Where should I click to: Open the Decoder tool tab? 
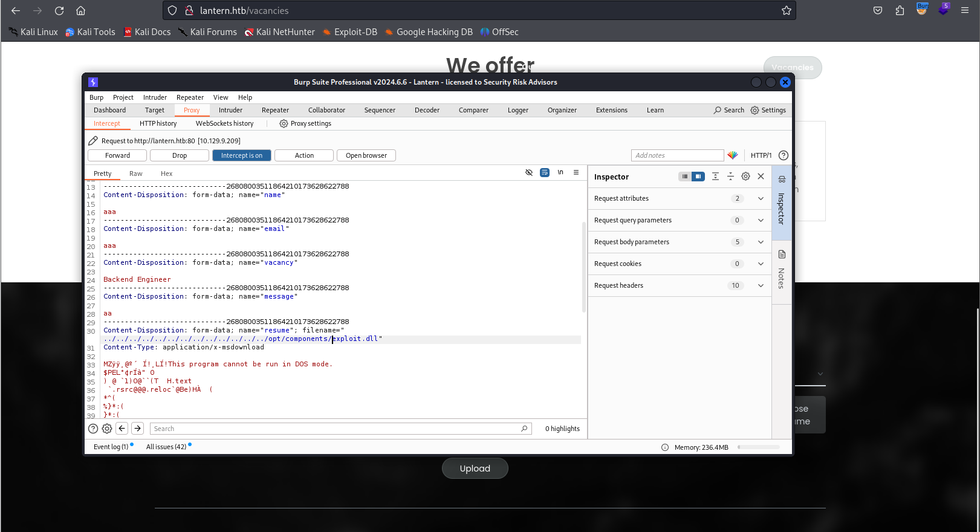427,110
